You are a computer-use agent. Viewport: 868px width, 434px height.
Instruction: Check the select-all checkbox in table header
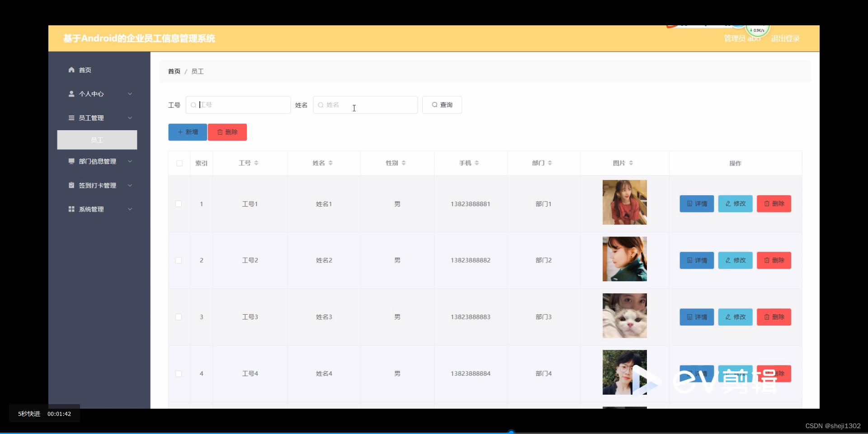pyautogui.click(x=179, y=163)
